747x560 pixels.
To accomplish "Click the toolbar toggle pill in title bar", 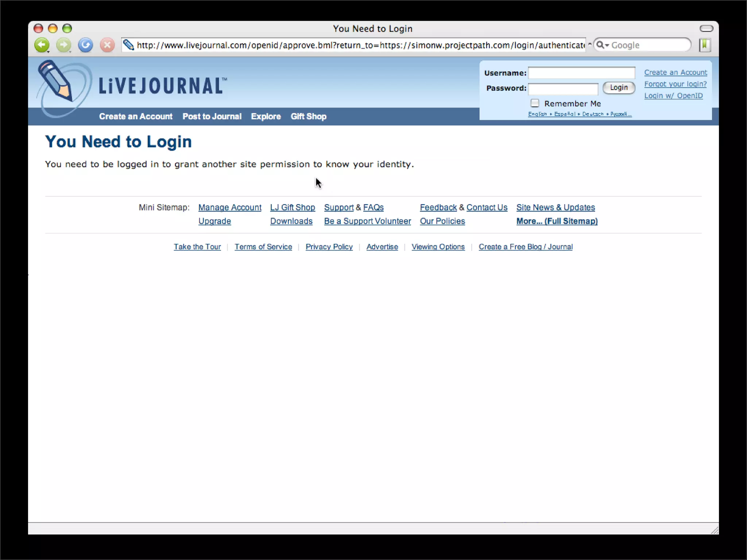I will coord(706,28).
